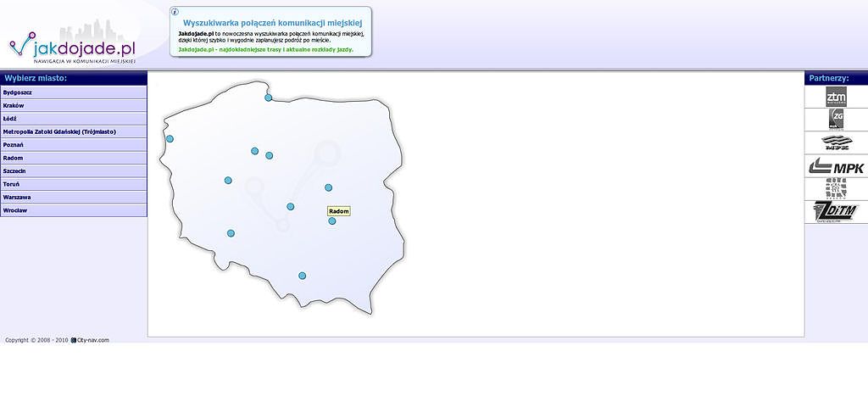Choose Warszawa from the city list
The image size is (868, 413).
click(74, 197)
